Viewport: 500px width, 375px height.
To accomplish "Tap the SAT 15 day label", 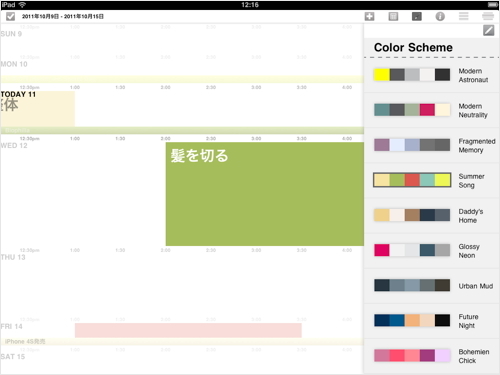I will tap(13, 357).
